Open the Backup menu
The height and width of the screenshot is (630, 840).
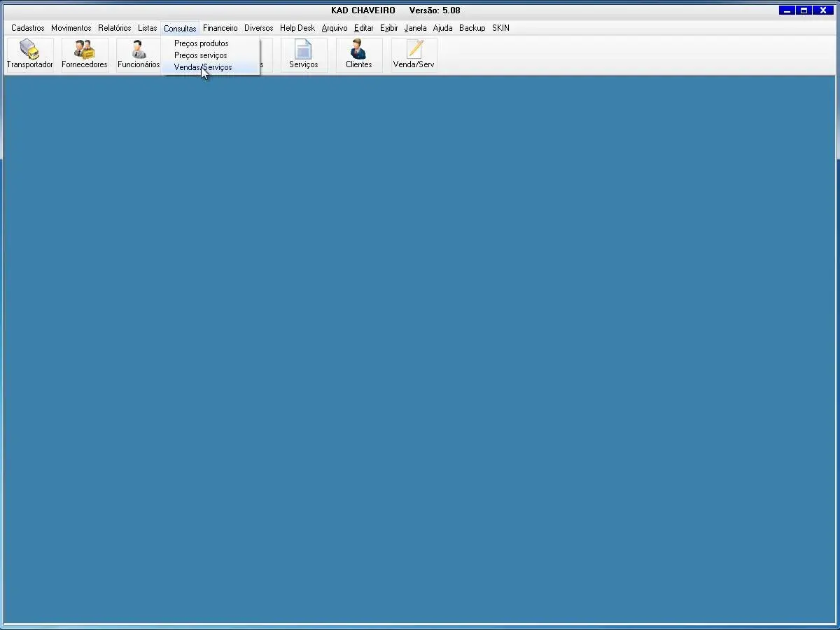click(472, 28)
